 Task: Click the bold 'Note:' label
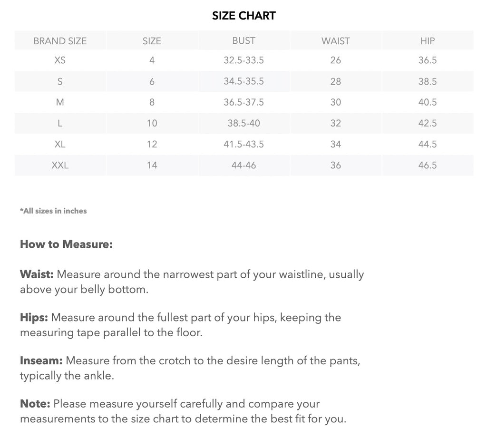pyautogui.click(x=35, y=404)
